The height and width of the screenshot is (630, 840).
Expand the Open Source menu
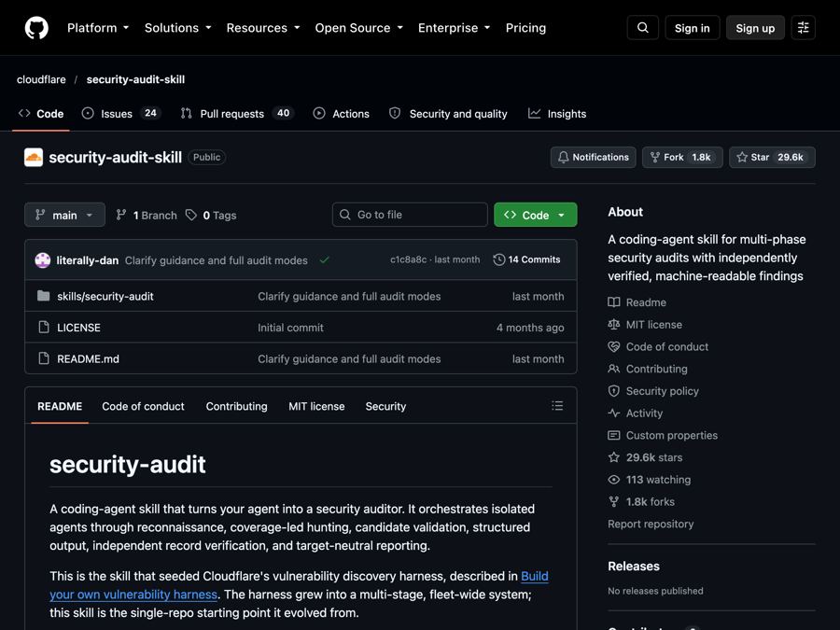(359, 28)
